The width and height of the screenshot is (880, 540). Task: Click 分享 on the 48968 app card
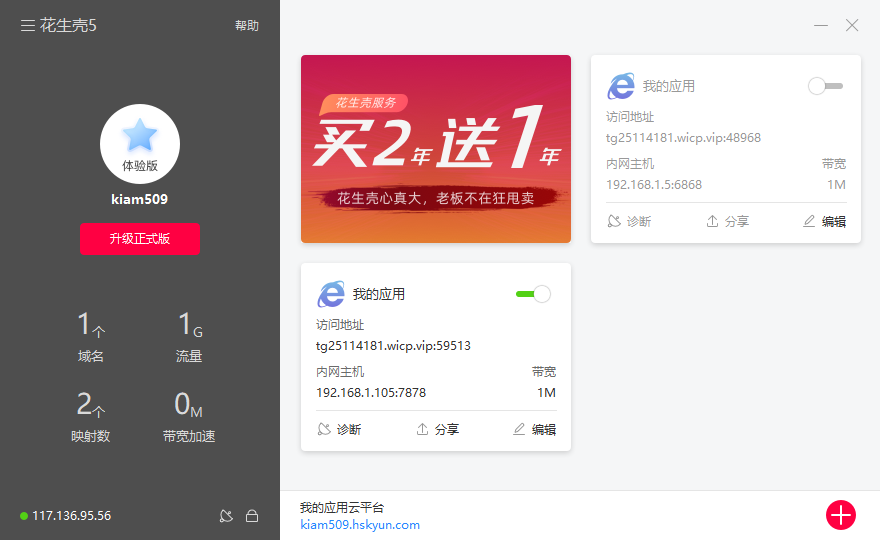(727, 222)
